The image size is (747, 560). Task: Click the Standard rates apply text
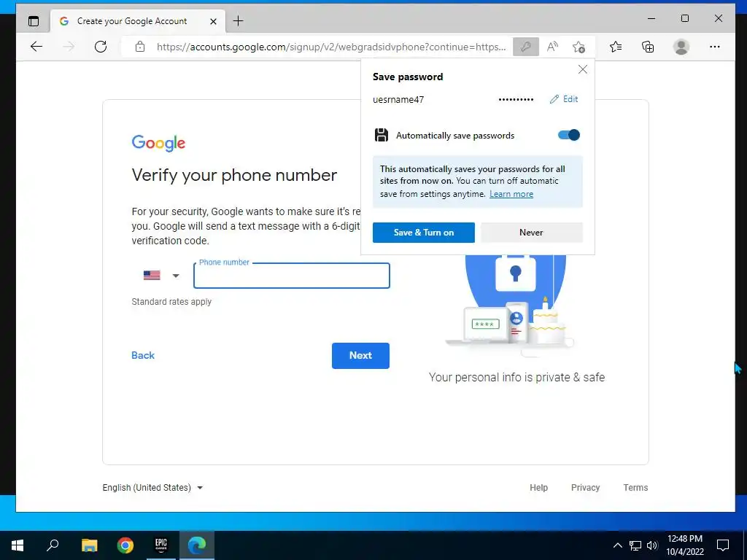point(171,302)
